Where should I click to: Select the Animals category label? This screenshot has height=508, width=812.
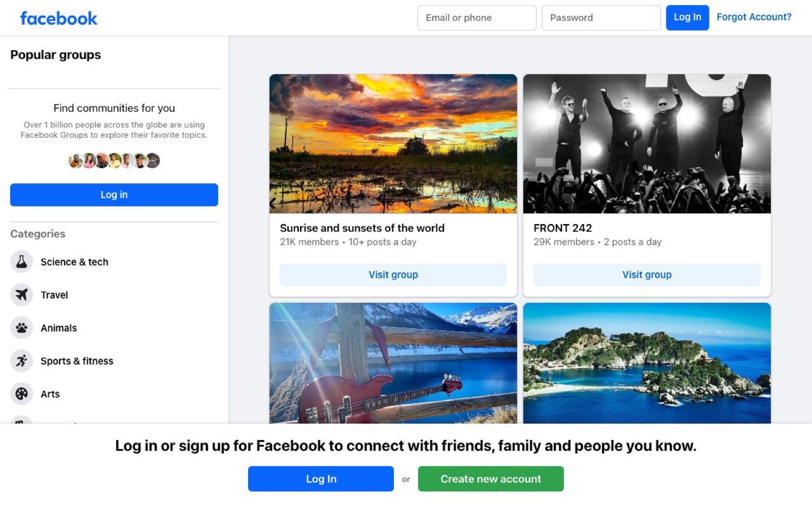click(59, 328)
